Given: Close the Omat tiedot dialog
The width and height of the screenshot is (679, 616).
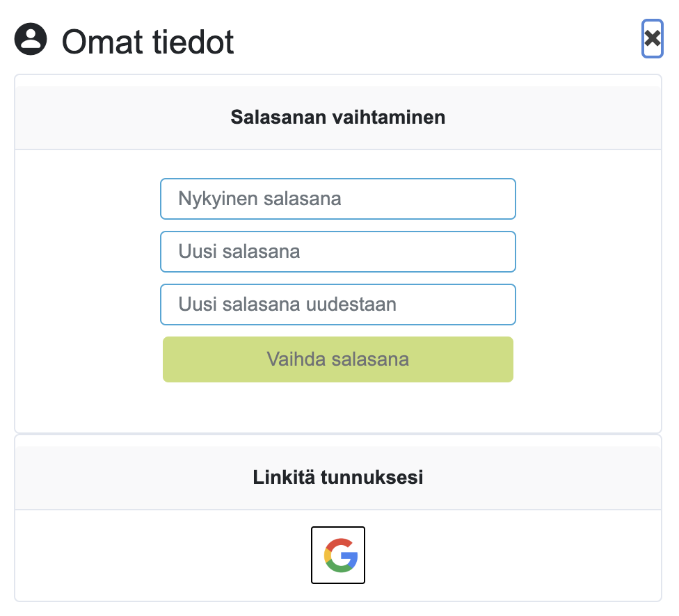Looking at the screenshot, I should tap(652, 38).
